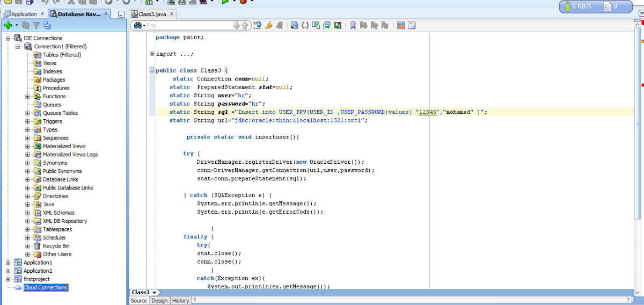Viewport: 644px width, 305px height.
Task: Expand the import statement code fold
Action: [152, 54]
